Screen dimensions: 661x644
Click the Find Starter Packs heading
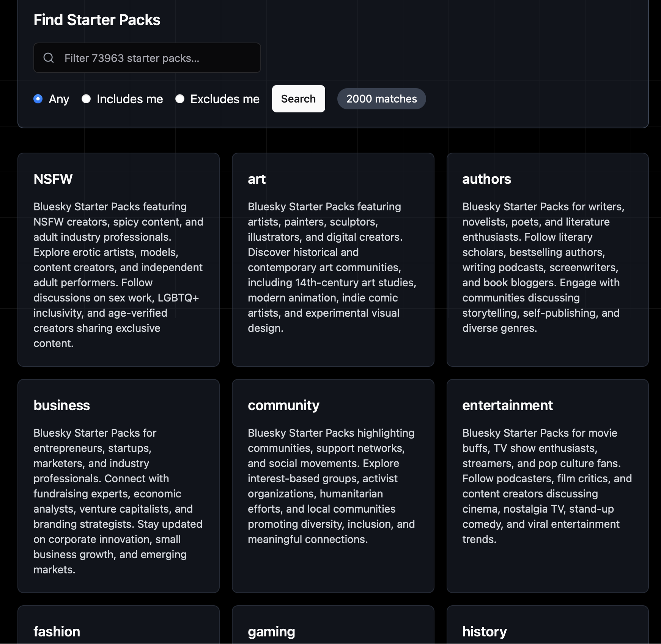point(97,20)
